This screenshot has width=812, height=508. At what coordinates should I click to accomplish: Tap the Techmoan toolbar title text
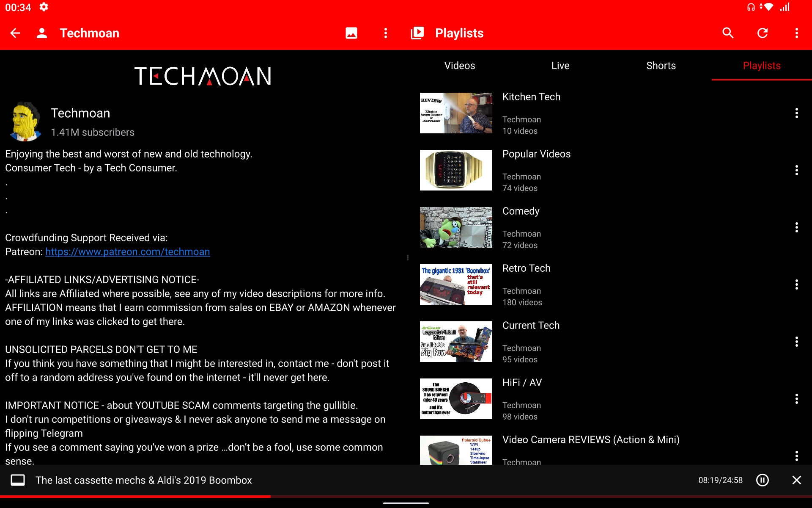coord(89,33)
